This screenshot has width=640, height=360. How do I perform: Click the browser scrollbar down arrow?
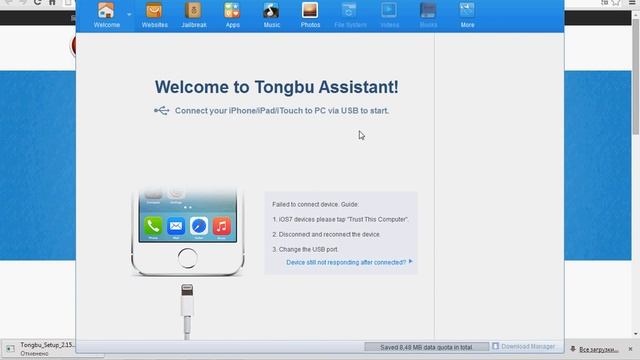(636, 334)
